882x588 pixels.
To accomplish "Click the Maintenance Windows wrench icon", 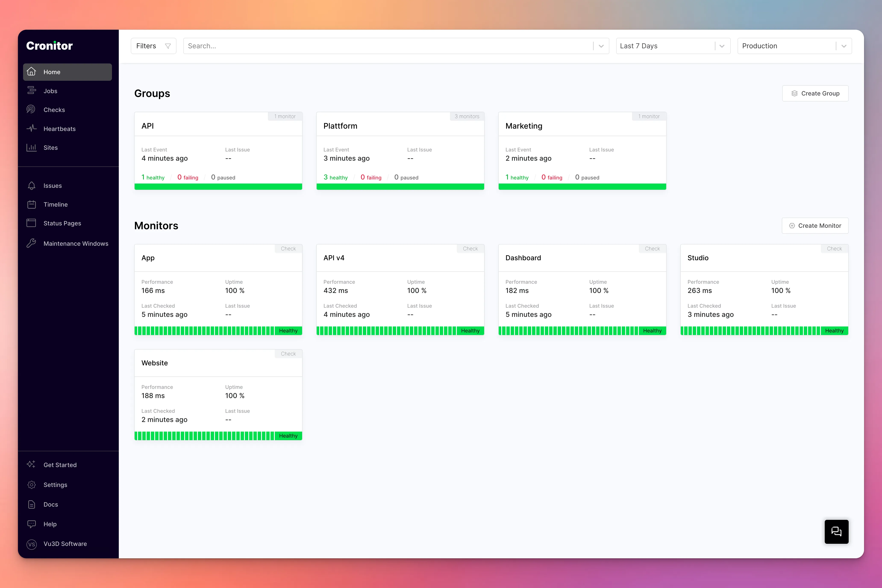I will (x=31, y=243).
